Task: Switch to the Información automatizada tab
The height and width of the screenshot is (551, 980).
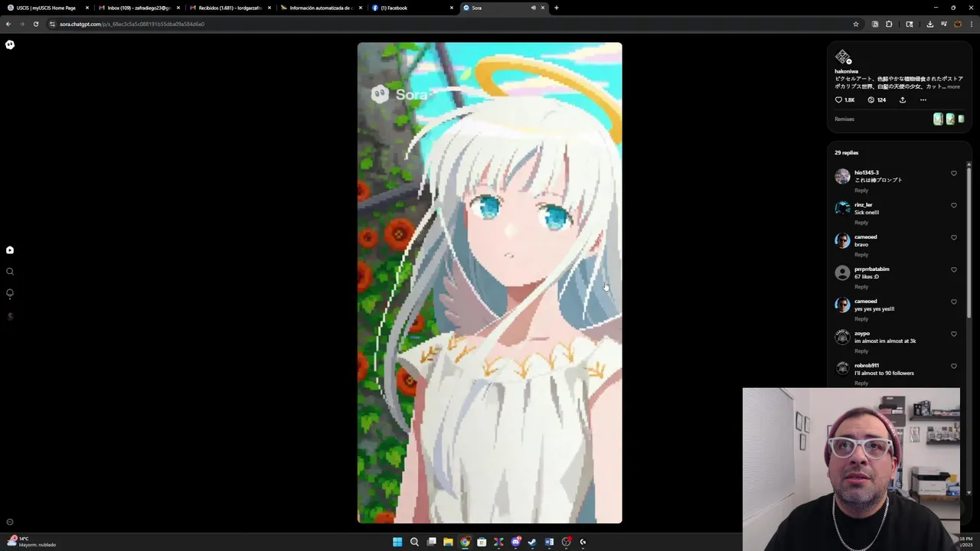Action: (x=320, y=8)
